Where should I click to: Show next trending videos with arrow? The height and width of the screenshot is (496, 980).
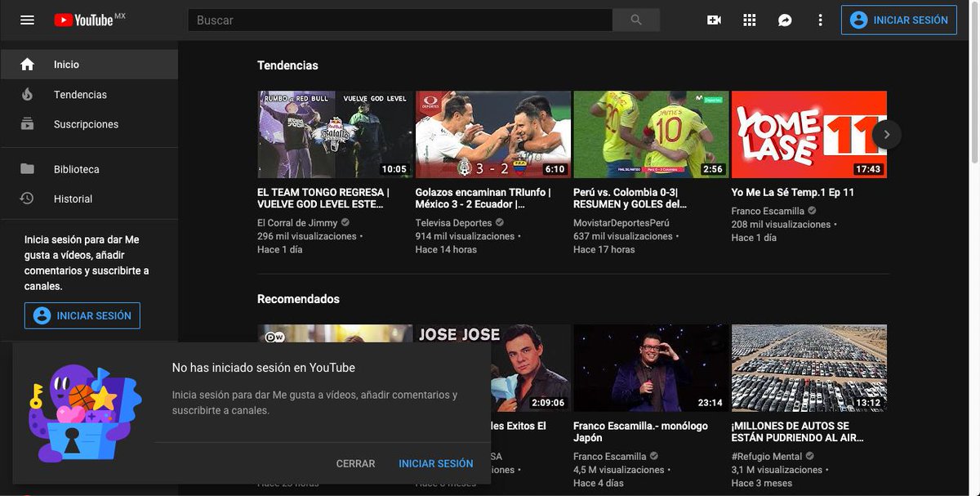(887, 135)
